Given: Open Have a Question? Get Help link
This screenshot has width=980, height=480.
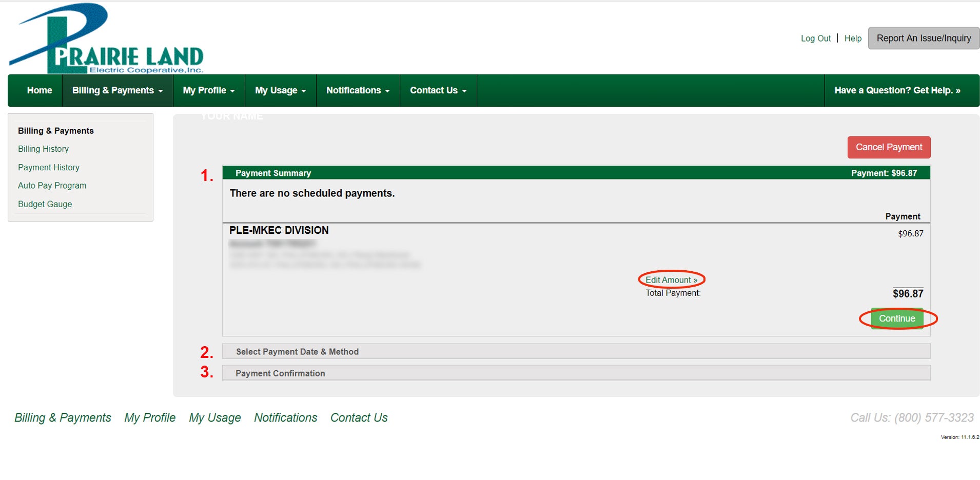Looking at the screenshot, I should coord(897,90).
